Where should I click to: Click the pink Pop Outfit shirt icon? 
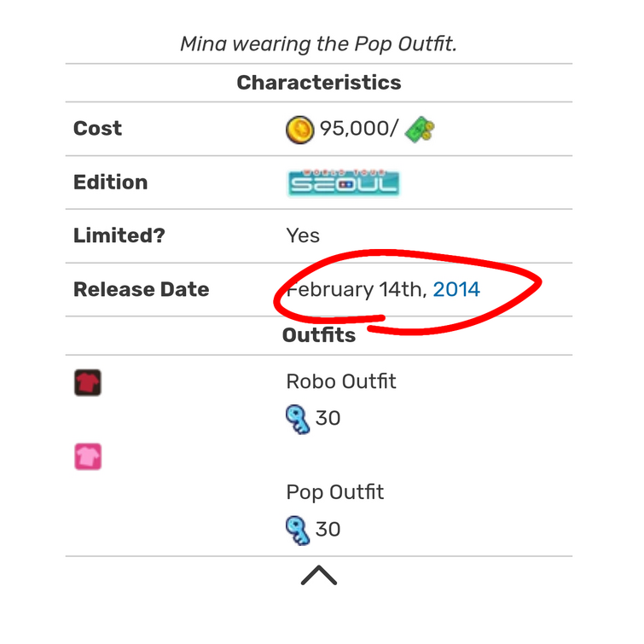pos(88,456)
